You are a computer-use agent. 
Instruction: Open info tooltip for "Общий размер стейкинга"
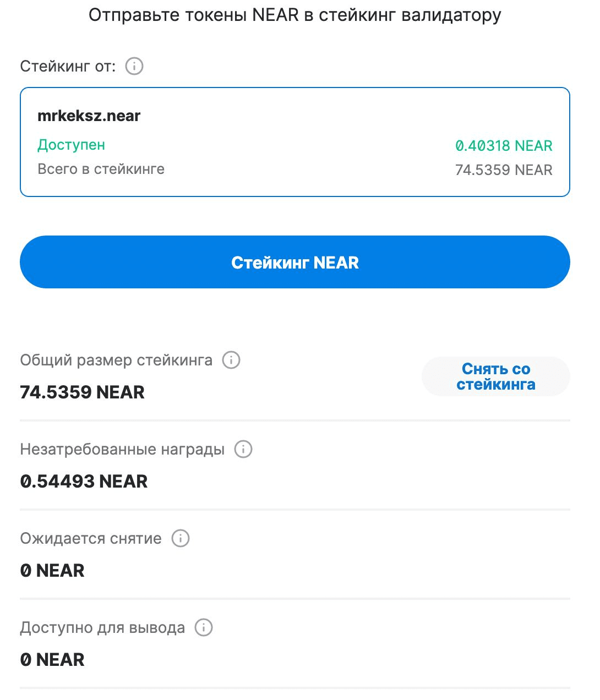pyautogui.click(x=231, y=360)
